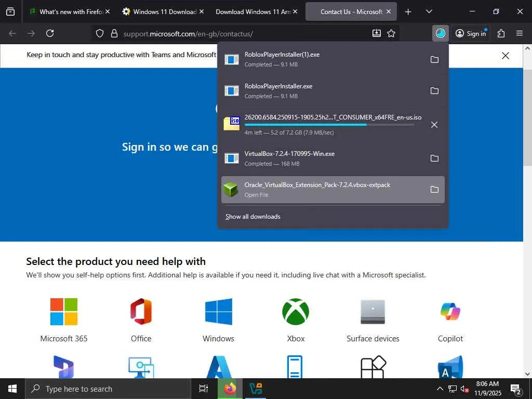532x399 pixels.
Task: Close the Contact Us - Microsoft tab
Action: click(x=389, y=11)
